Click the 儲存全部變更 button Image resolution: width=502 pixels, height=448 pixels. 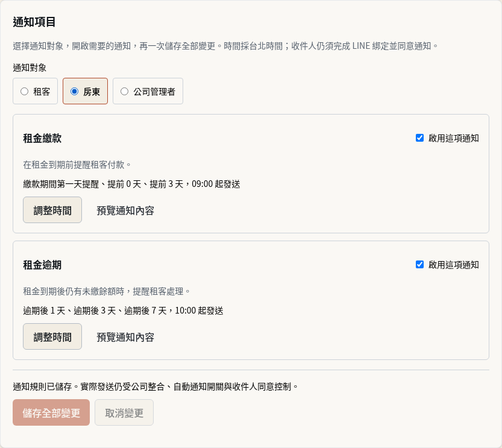click(x=51, y=412)
